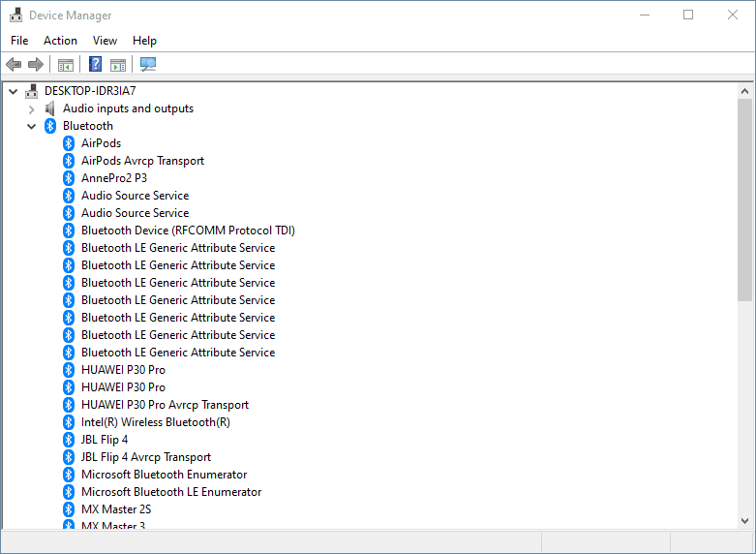Expand Audio inputs and outputs category

click(x=31, y=109)
